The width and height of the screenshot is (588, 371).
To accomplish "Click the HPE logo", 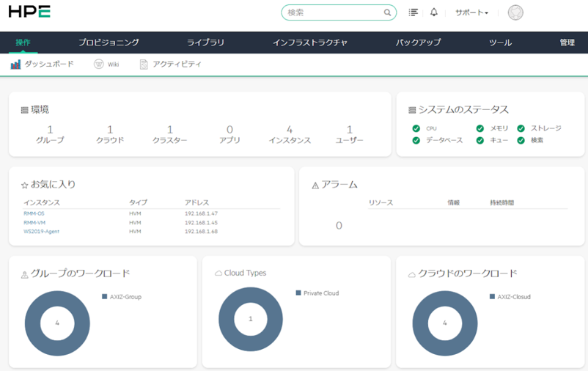I will (29, 12).
